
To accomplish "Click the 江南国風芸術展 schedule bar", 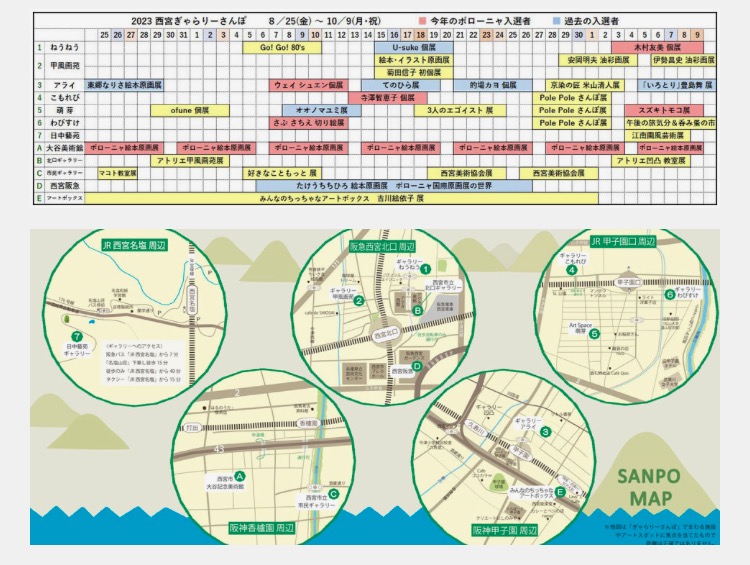I will tap(657, 135).
